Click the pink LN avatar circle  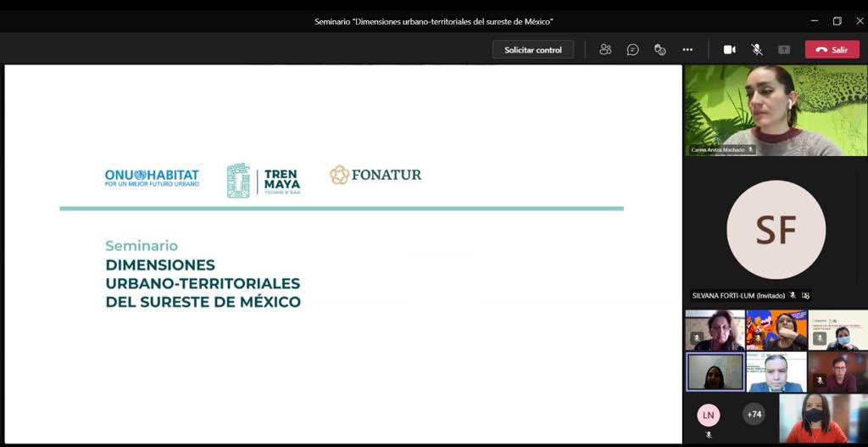pos(709,415)
